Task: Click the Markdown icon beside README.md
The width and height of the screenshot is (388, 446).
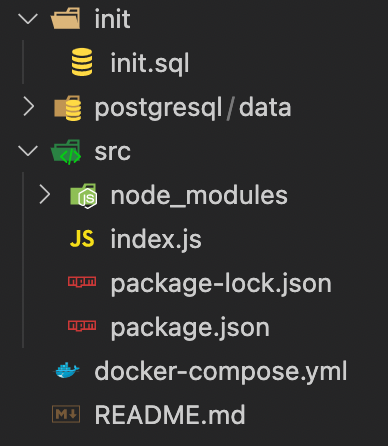Action: [66, 414]
